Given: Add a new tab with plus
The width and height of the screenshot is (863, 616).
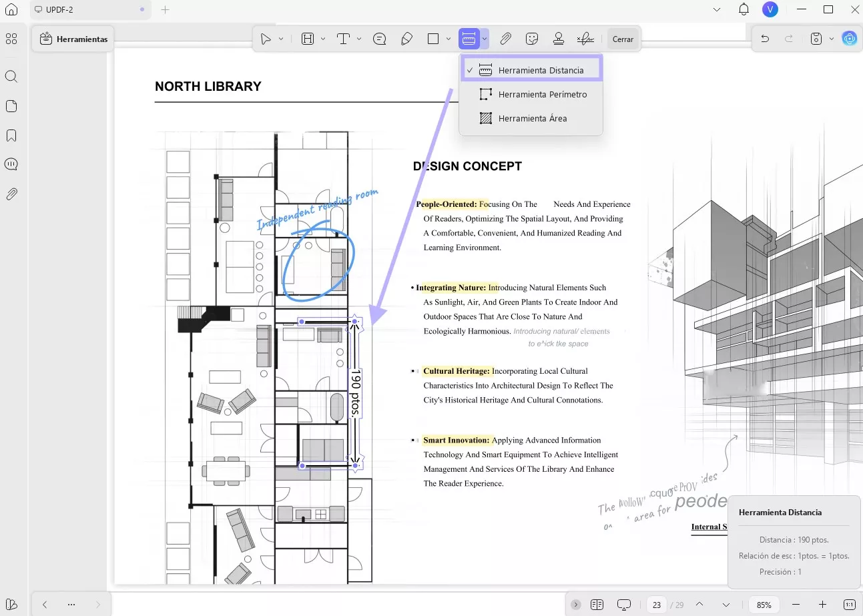Looking at the screenshot, I should click(166, 9).
